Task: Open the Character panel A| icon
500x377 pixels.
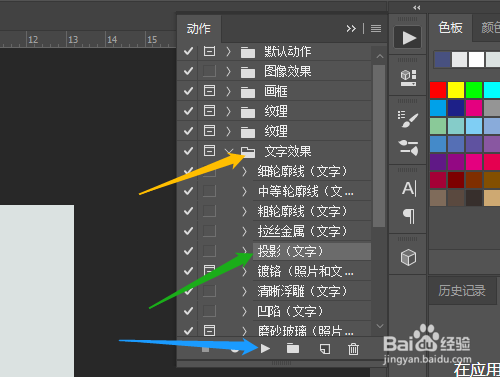Action: pyautogui.click(x=409, y=189)
